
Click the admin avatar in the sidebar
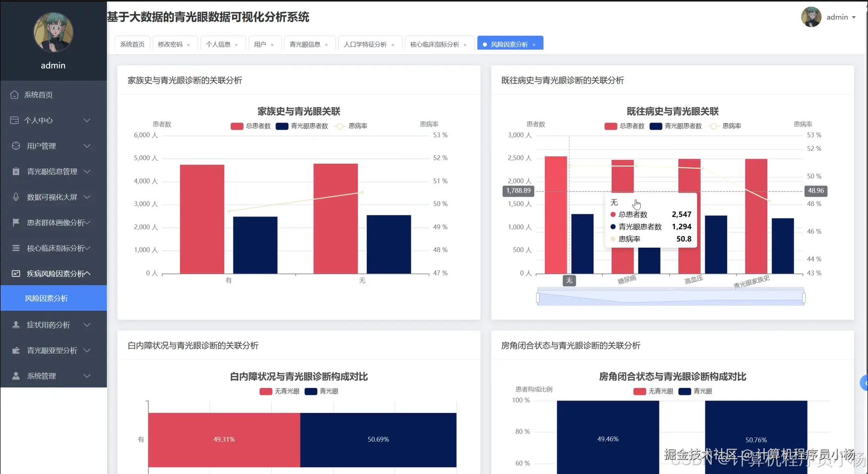pyautogui.click(x=53, y=33)
